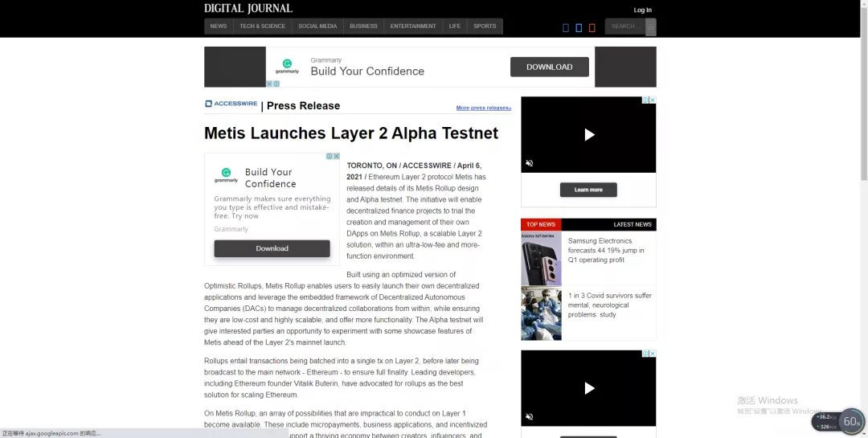Screen dimensions: 868x438
Task: Click the vertical scrollbar thumb
Action: [864, 93]
